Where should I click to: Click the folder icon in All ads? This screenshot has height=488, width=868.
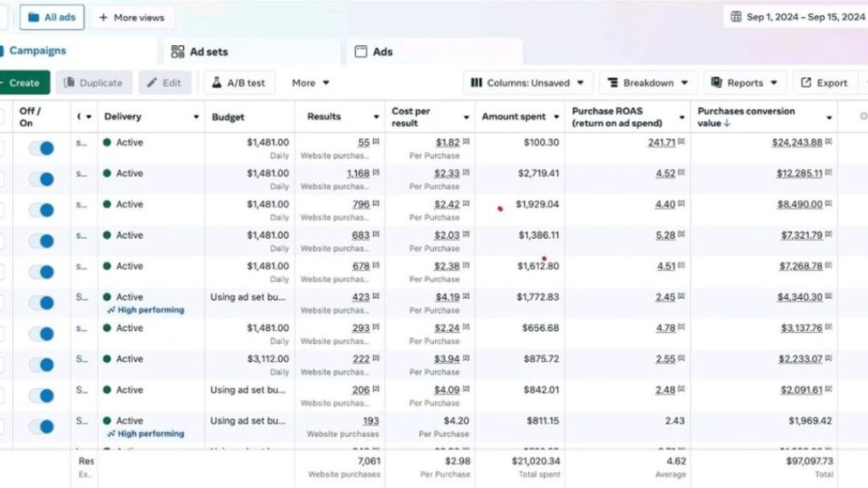(x=34, y=17)
